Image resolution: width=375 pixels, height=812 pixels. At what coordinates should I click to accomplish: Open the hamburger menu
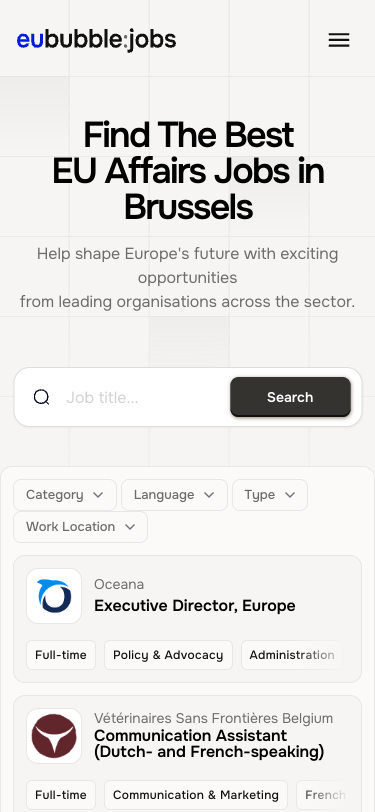[x=339, y=40]
